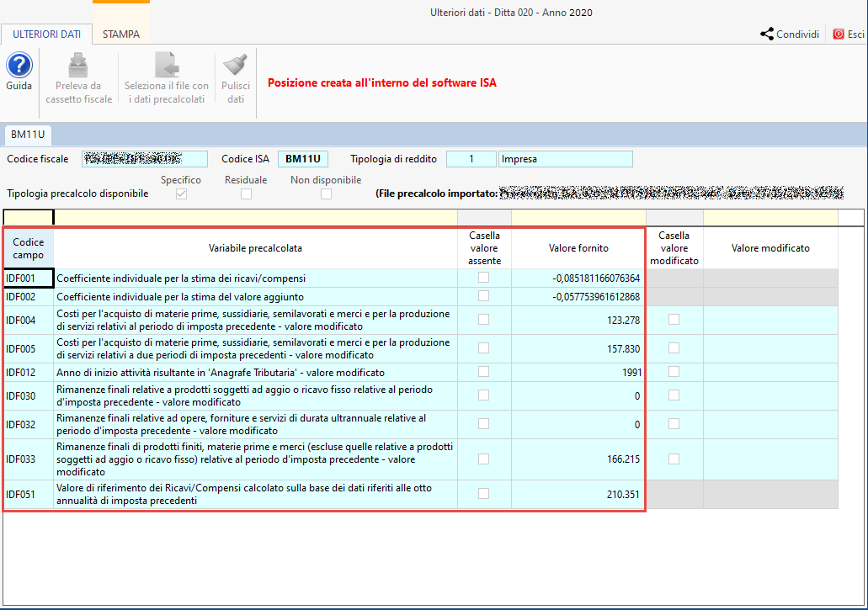Click the red Esci exit icon
868x610 pixels.
point(839,34)
